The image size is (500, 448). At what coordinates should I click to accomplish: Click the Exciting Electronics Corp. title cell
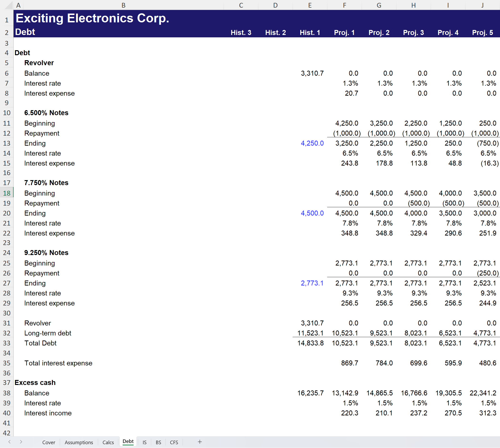click(x=92, y=18)
